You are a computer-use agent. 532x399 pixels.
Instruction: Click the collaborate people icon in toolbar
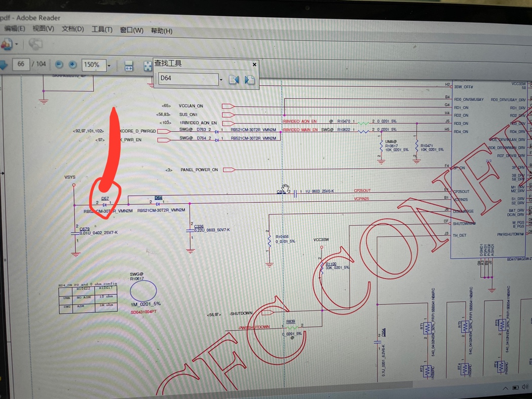[7, 44]
